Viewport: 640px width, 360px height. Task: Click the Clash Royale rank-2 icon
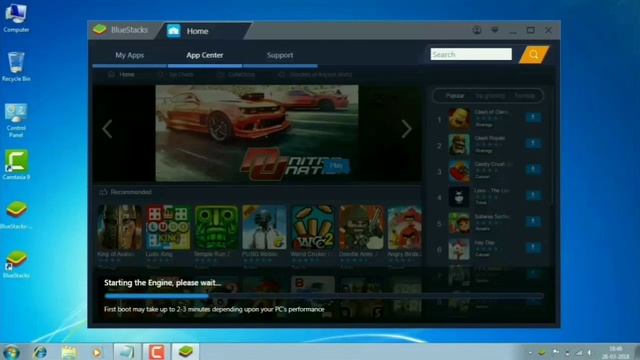(459, 144)
